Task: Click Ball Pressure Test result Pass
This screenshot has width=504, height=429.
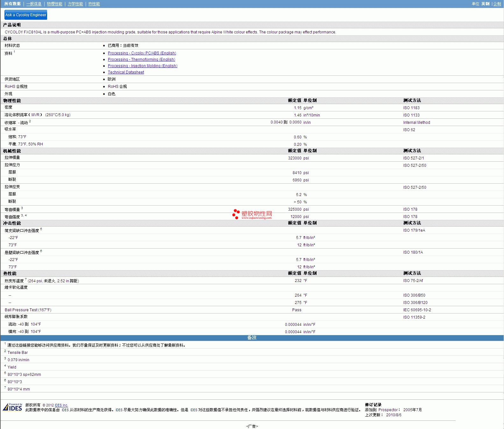Action: tap(297, 310)
